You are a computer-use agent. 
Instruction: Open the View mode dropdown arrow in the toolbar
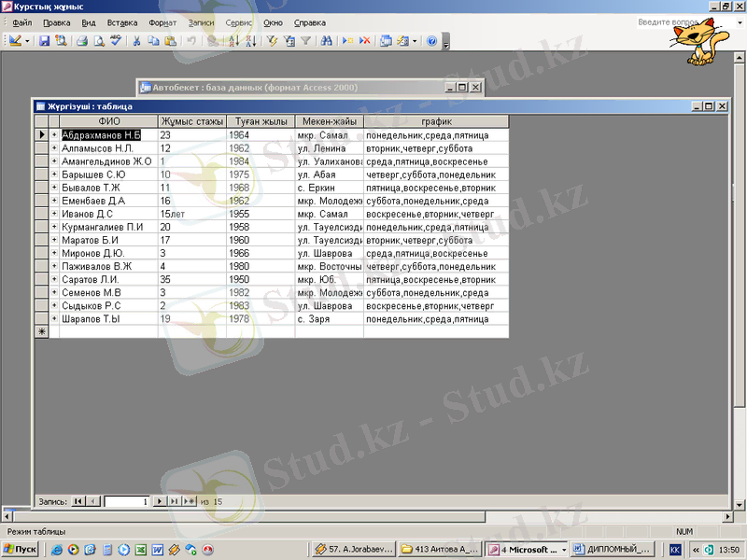tap(27, 41)
